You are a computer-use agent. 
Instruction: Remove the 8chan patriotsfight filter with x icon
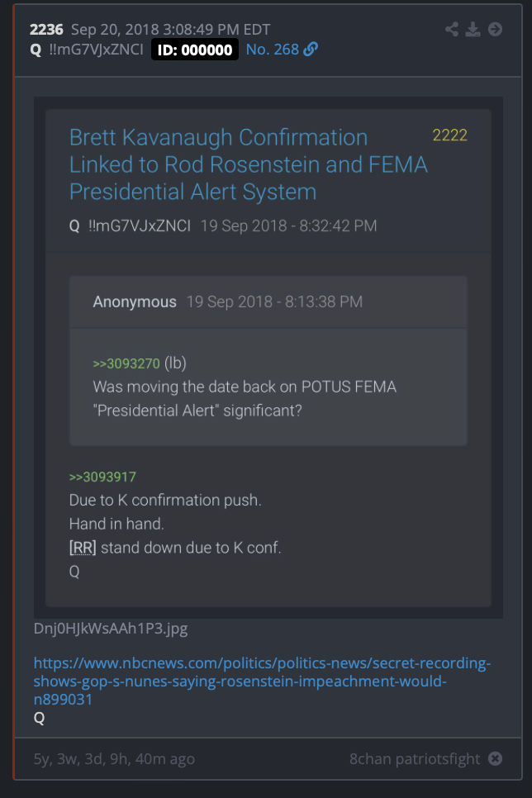tap(495, 758)
